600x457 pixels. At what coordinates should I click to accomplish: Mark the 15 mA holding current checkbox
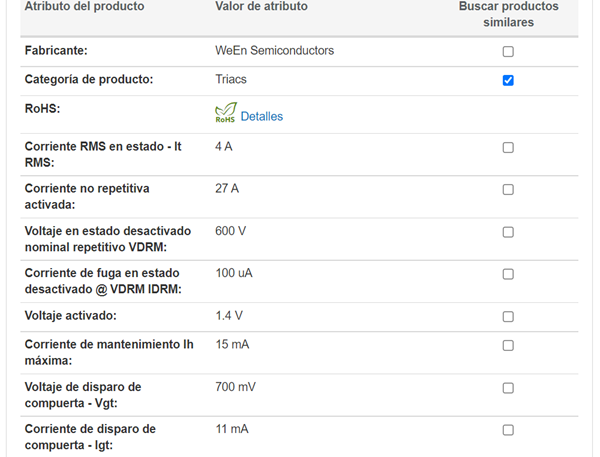[508, 346]
